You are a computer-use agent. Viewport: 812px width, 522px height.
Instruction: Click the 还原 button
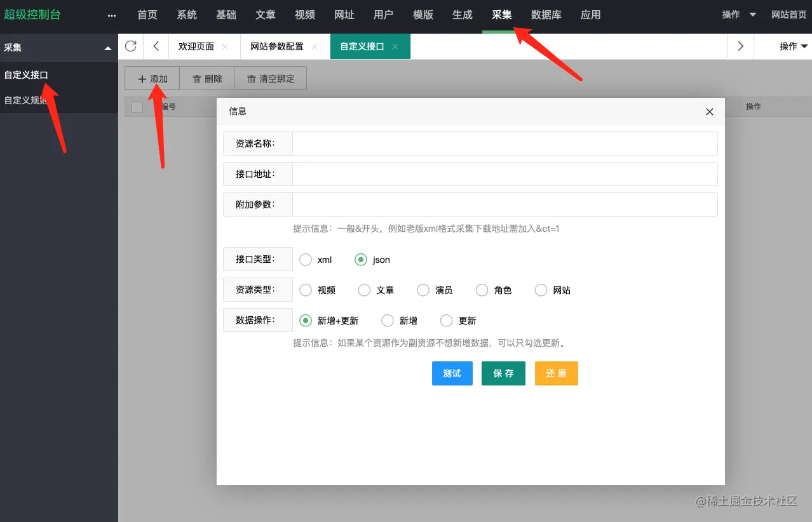click(557, 373)
